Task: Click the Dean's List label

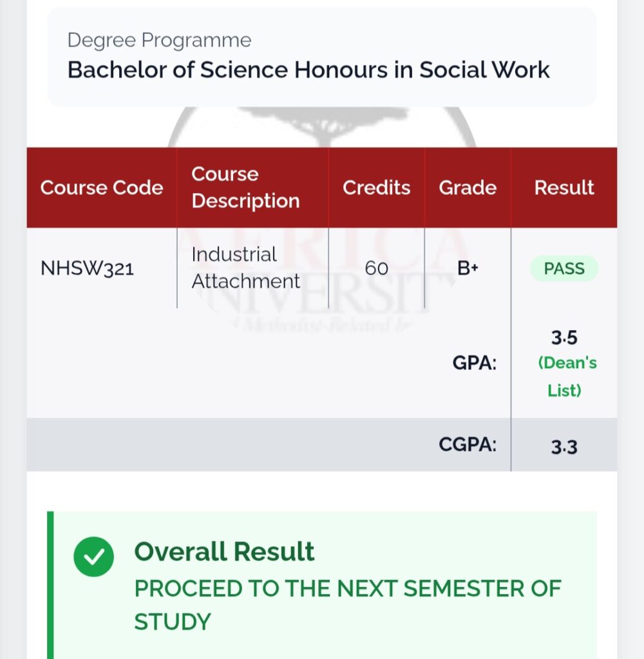Action: point(566,376)
